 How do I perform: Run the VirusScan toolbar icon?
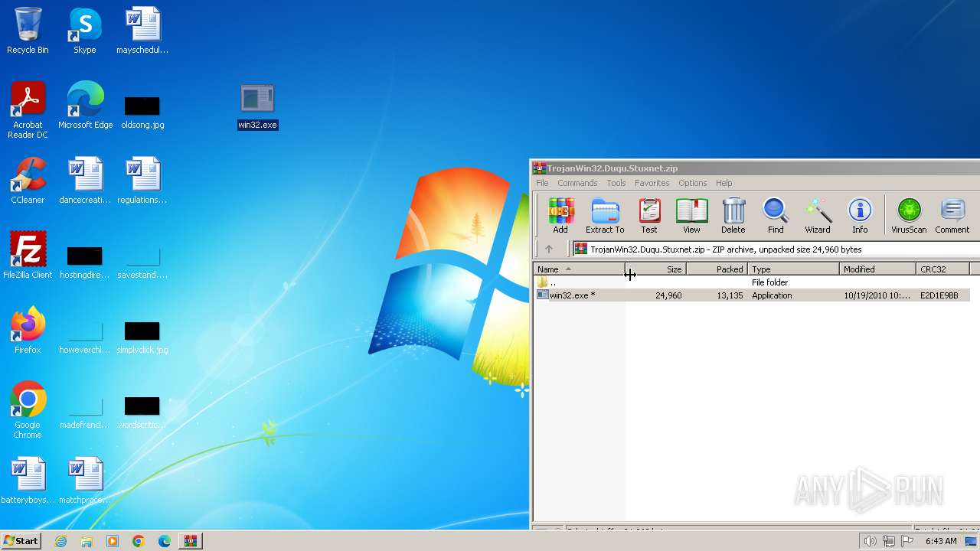[x=909, y=216]
